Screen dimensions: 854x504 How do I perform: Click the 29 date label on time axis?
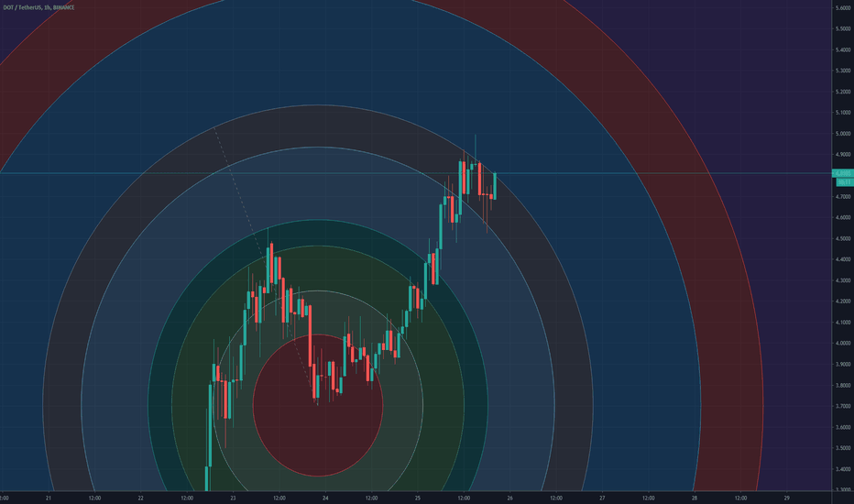(x=786, y=498)
